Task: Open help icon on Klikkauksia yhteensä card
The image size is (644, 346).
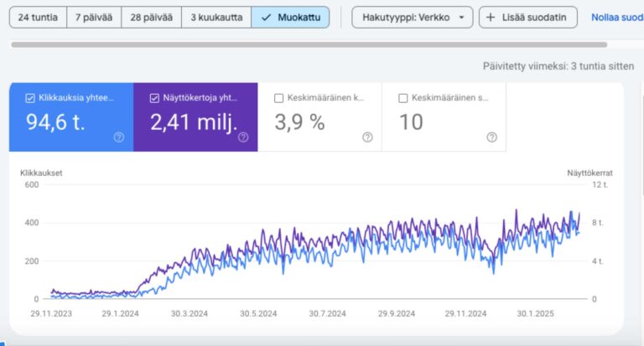Action: click(119, 137)
